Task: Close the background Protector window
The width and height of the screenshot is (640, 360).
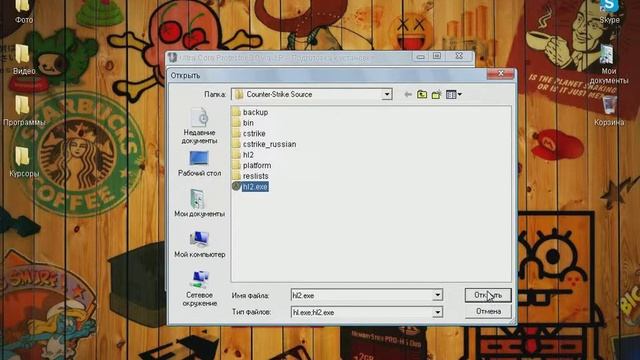Action: pos(459,56)
